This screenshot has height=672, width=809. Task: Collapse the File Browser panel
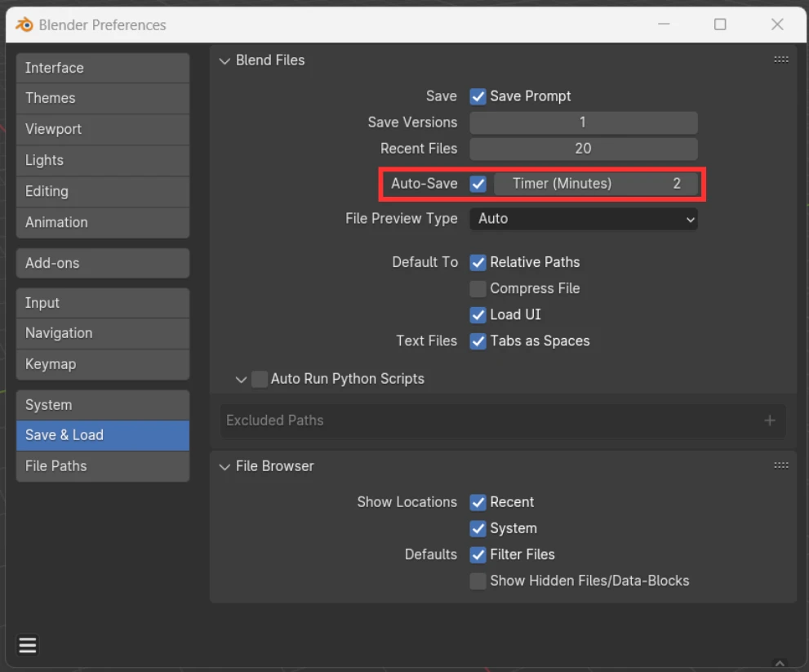coord(224,466)
